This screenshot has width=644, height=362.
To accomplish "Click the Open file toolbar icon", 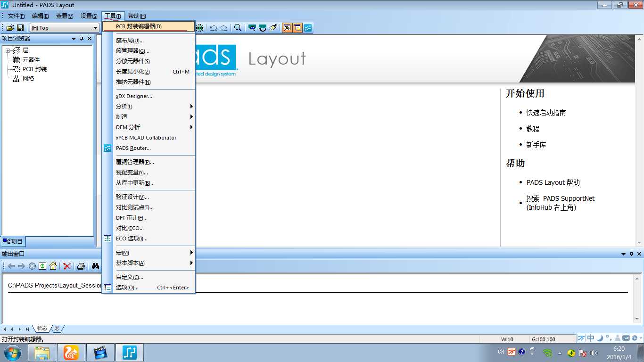I will coord(9,28).
